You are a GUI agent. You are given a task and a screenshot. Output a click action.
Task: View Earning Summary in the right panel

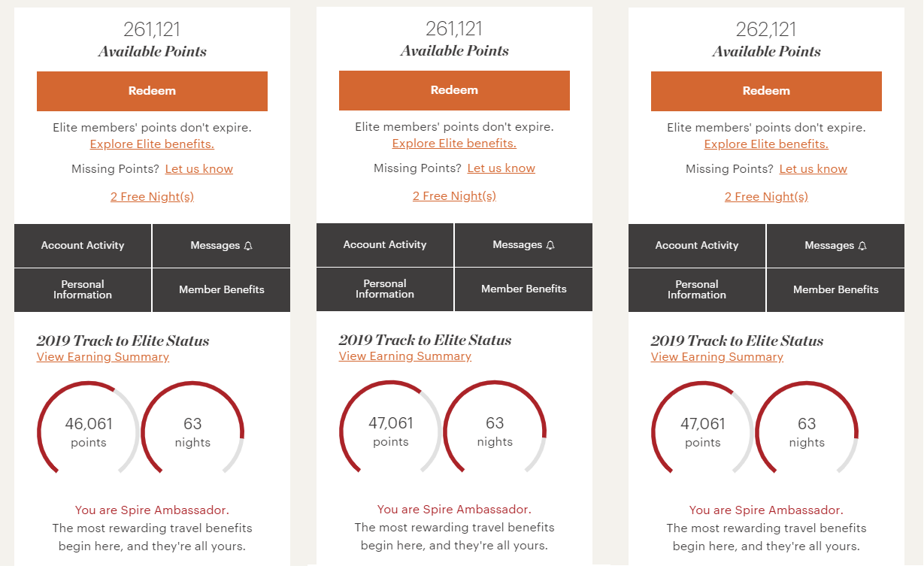[x=717, y=357]
